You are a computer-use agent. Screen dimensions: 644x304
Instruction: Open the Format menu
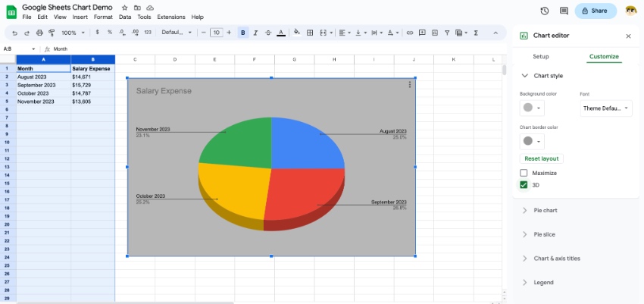103,17
